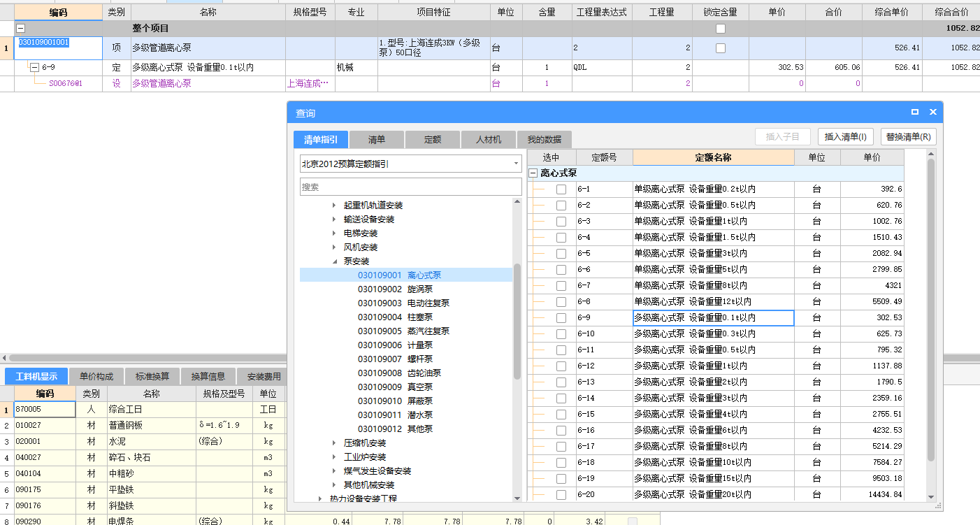Expand 热力设备安装工程 tree node

[x=319, y=499]
